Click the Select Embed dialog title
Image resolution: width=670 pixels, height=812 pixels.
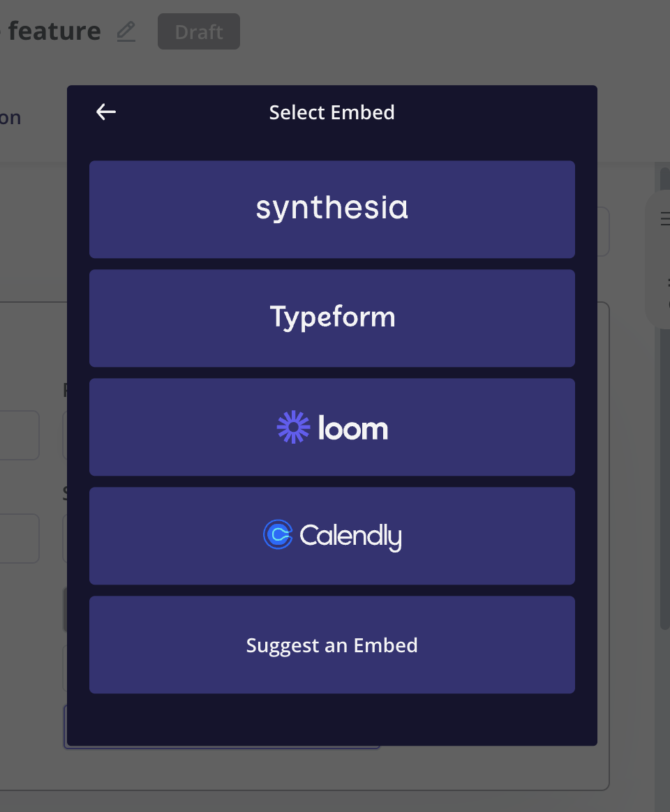332,112
